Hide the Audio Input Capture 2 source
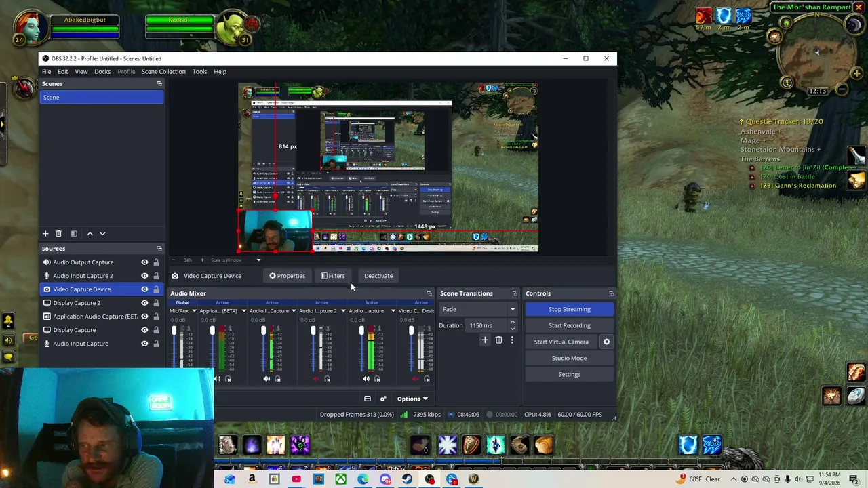 tap(144, 276)
